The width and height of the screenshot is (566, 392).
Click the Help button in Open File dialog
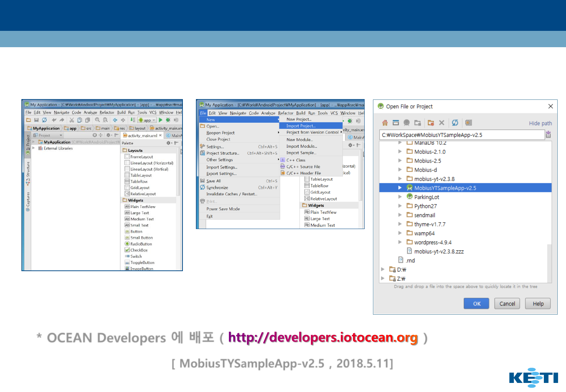[x=538, y=304]
